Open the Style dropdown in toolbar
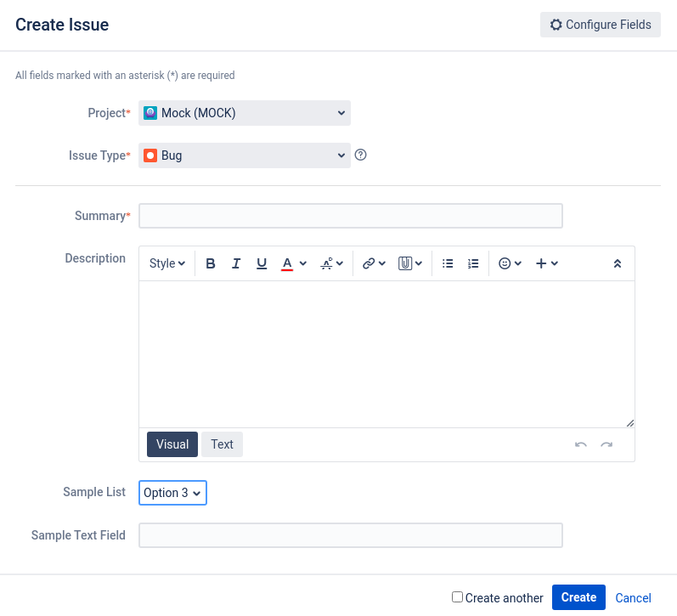677x616 pixels. tap(167, 263)
